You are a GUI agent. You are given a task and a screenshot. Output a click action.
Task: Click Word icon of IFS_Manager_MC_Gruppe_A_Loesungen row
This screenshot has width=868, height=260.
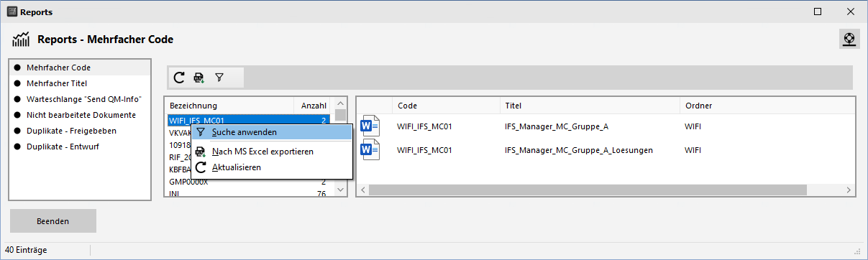point(370,151)
